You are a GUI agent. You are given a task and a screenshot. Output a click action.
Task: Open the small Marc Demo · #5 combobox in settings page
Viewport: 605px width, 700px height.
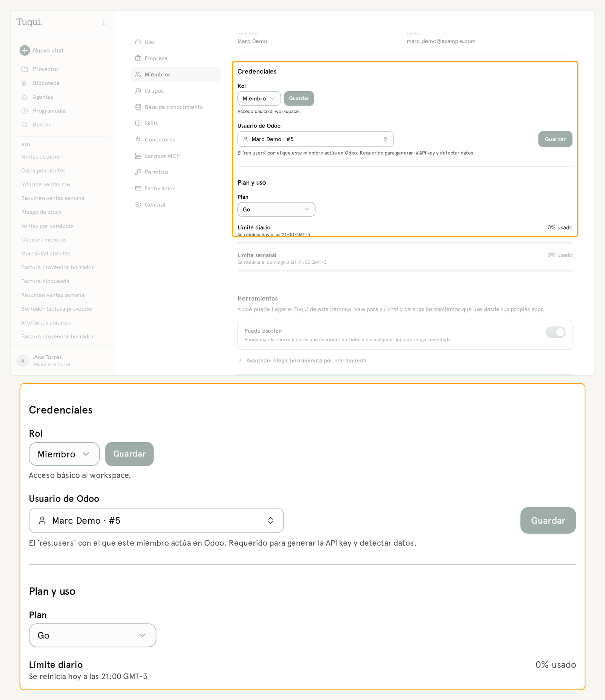pyautogui.click(x=315, y=139)
